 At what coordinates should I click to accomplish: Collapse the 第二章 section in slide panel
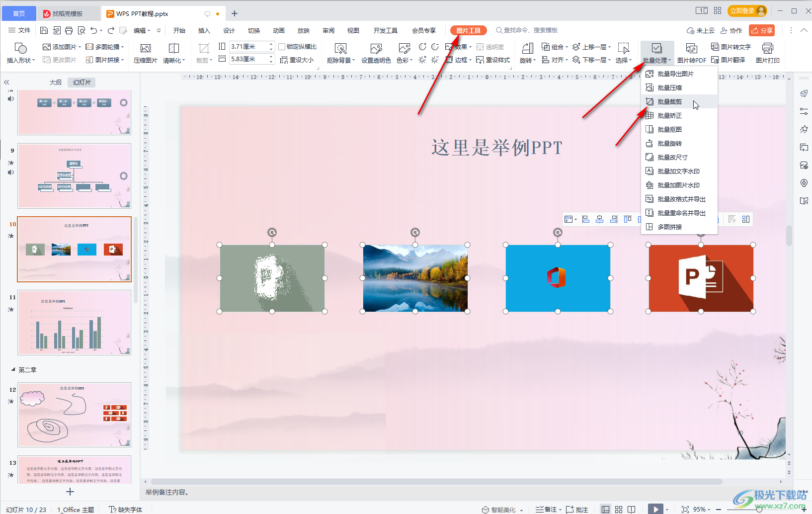(13, 370)
